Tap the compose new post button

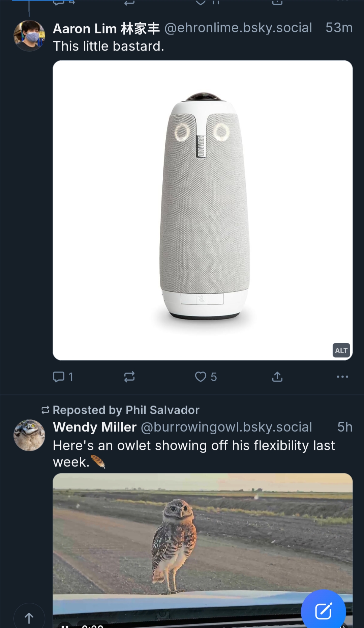point(323,611)
